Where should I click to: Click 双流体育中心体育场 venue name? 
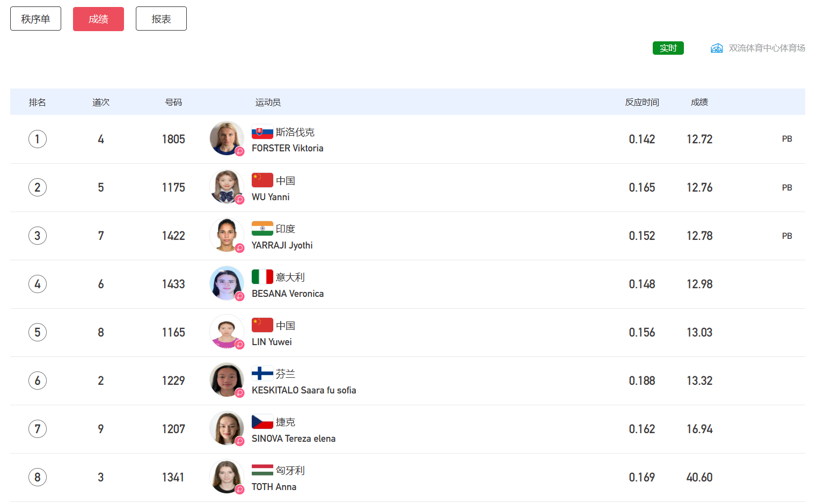tap(767, 48)
